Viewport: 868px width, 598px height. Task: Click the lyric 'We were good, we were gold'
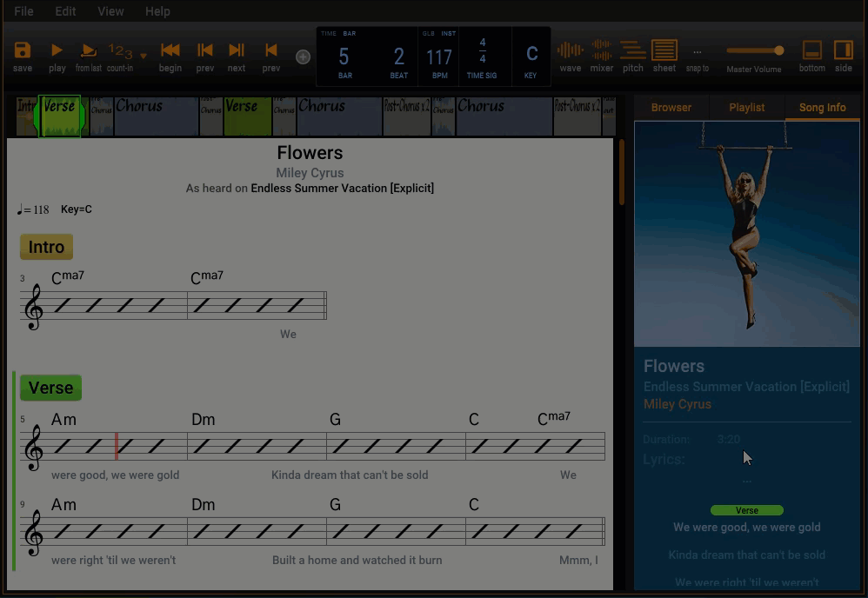click(x=747, y=528)
